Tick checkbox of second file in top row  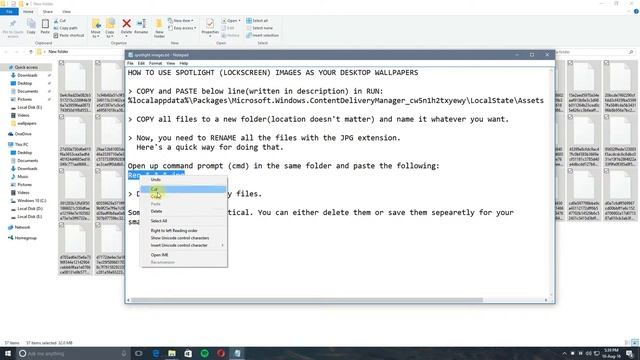[x=98, y=63]
